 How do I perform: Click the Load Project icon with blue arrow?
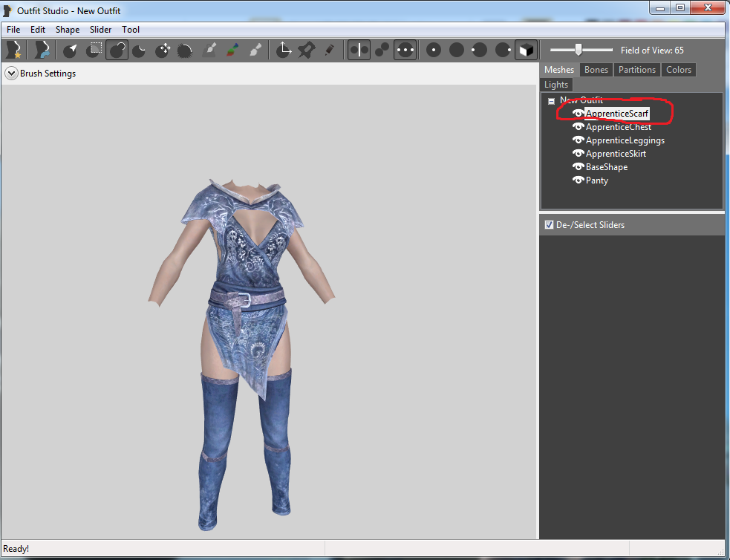click(43, 50)
